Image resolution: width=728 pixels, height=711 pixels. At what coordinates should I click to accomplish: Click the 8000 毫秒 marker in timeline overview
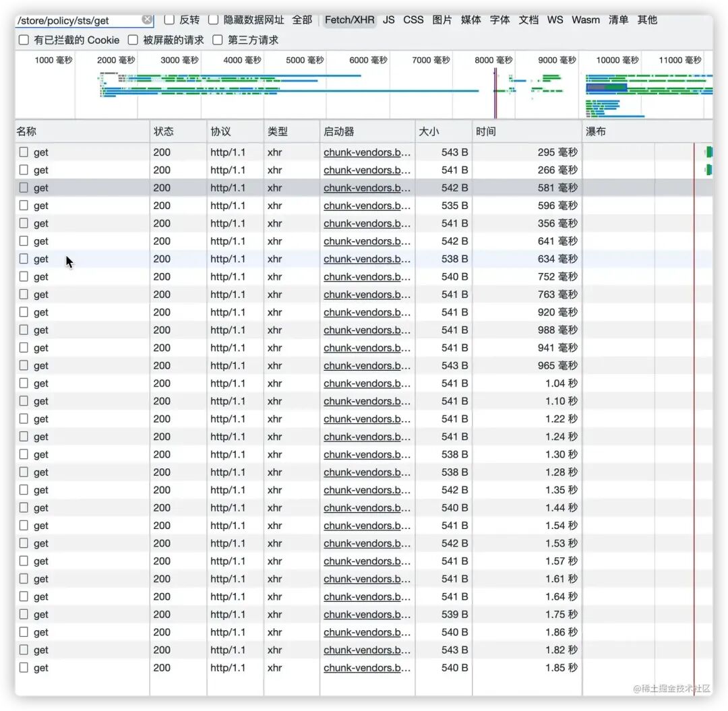493,61
